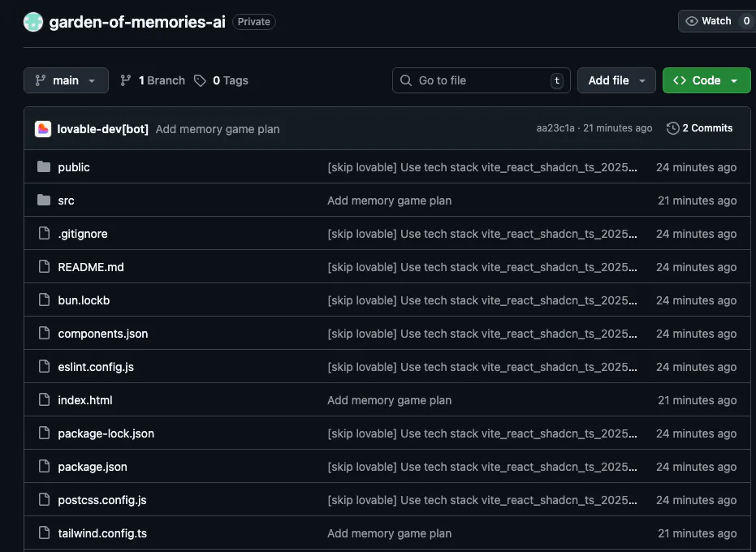View the 2 Commits history
756x552 pixels.
(x=706, y=128)
